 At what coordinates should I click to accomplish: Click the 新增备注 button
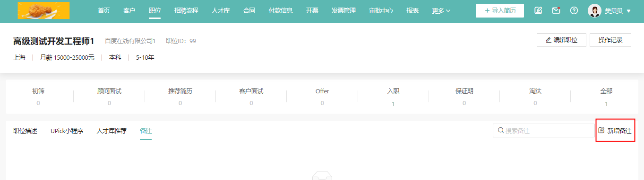click(x=615, y=130)
